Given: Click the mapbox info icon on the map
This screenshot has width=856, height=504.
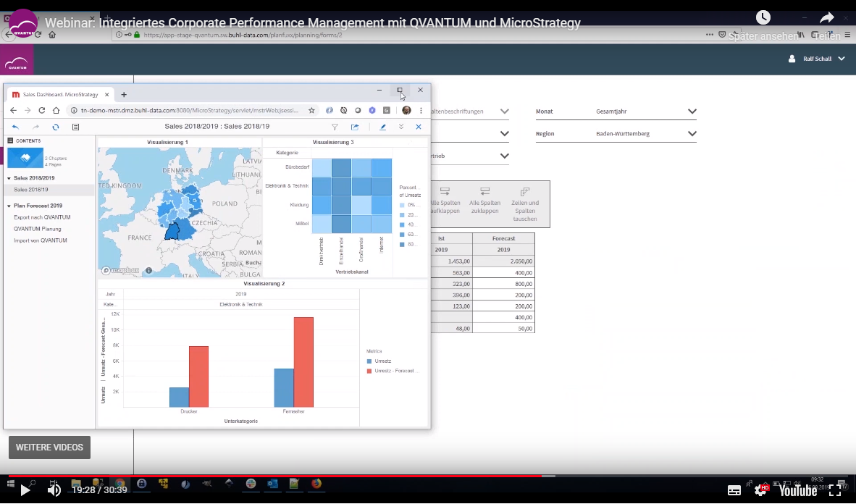Looking at the screenshot, I should (x=148, y=270).
